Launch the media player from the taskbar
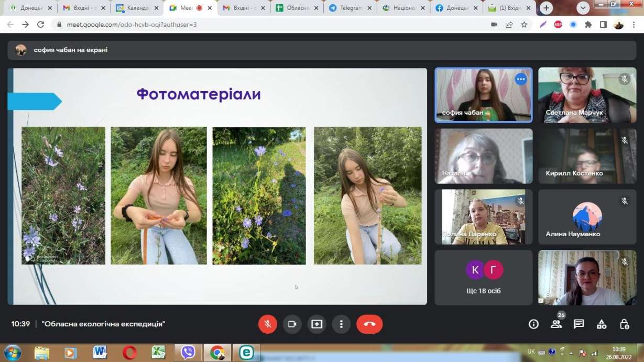 71,353
